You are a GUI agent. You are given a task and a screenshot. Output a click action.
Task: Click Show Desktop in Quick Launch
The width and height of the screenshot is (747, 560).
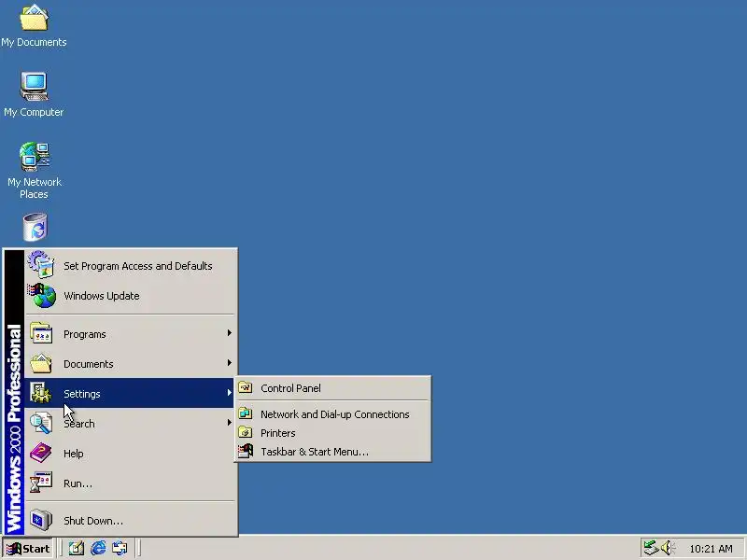[x=77, y=548]
